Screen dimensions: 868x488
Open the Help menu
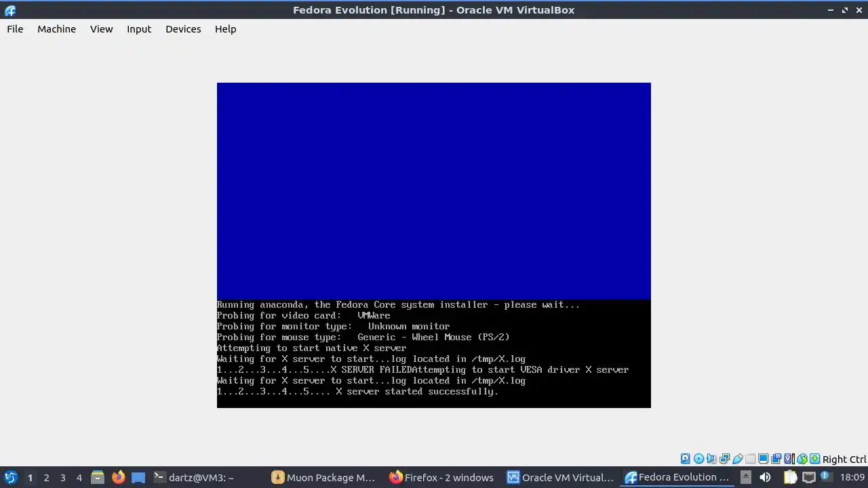tap(225, 29)
